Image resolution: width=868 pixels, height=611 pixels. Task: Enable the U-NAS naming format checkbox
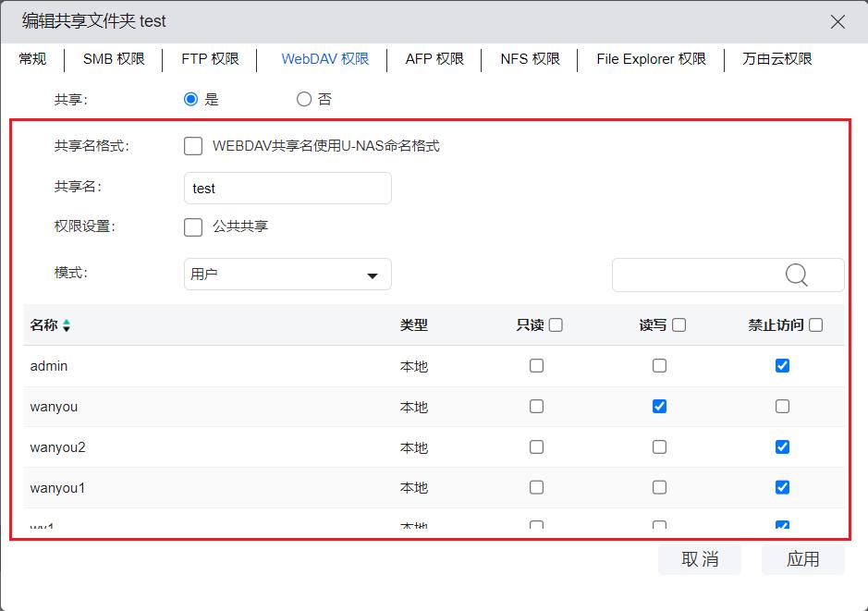[193, 146]
